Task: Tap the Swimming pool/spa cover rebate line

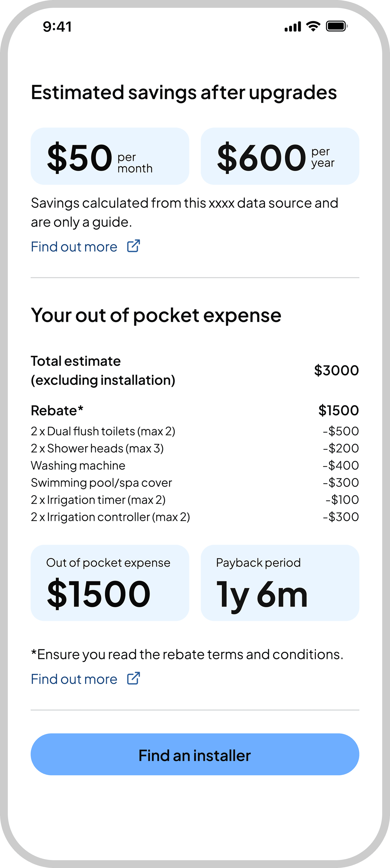Action: tap(101, 483)
